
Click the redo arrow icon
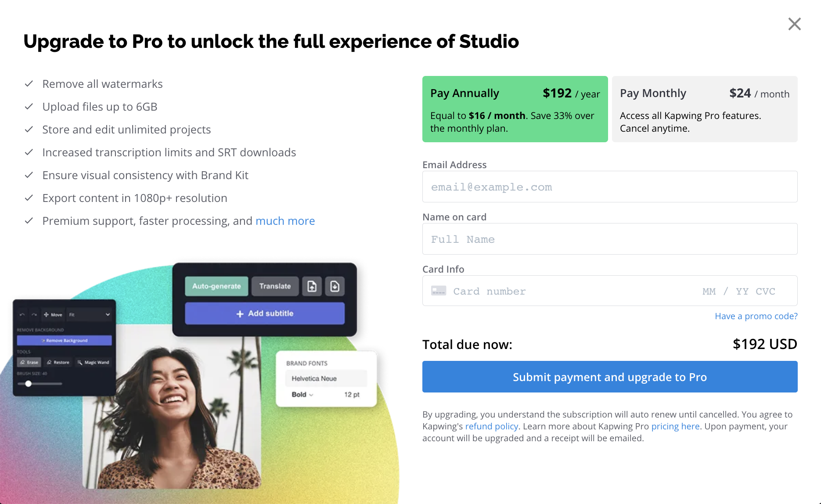pyautogui.click(x=34, y=315)
